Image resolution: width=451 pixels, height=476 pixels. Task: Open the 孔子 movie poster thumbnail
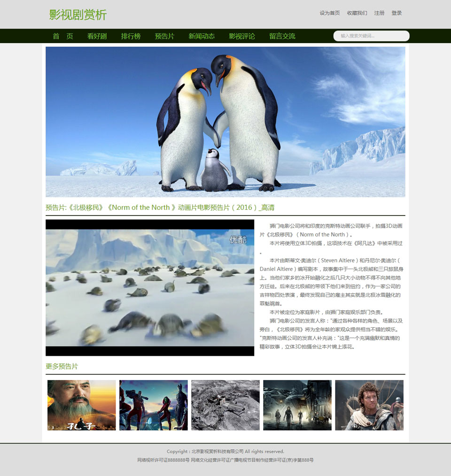tap(81, 405)
